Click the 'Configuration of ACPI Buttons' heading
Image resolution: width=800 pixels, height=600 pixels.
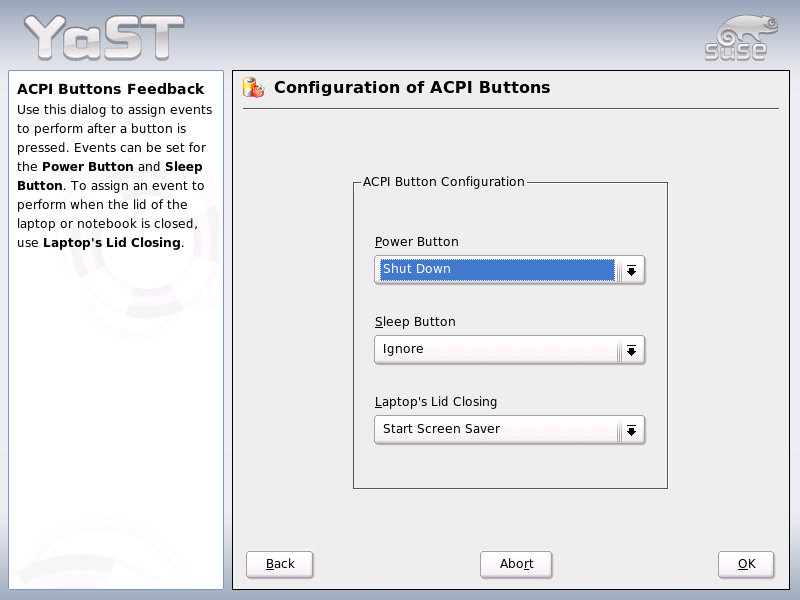click(412, 87)
